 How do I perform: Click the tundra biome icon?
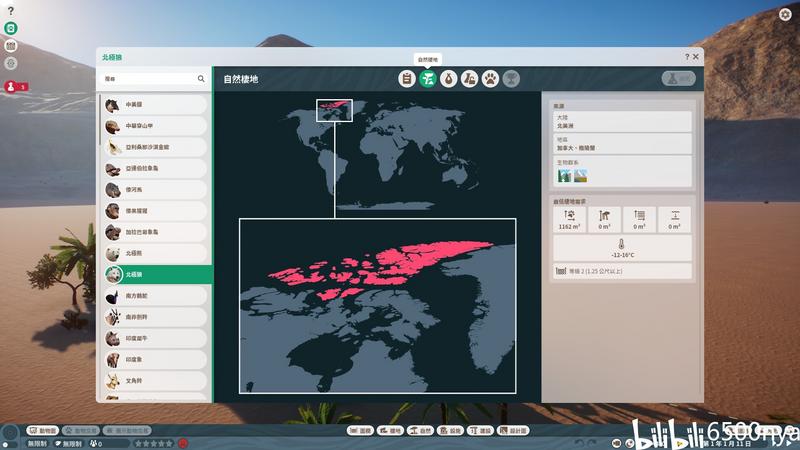pos(581,176)
